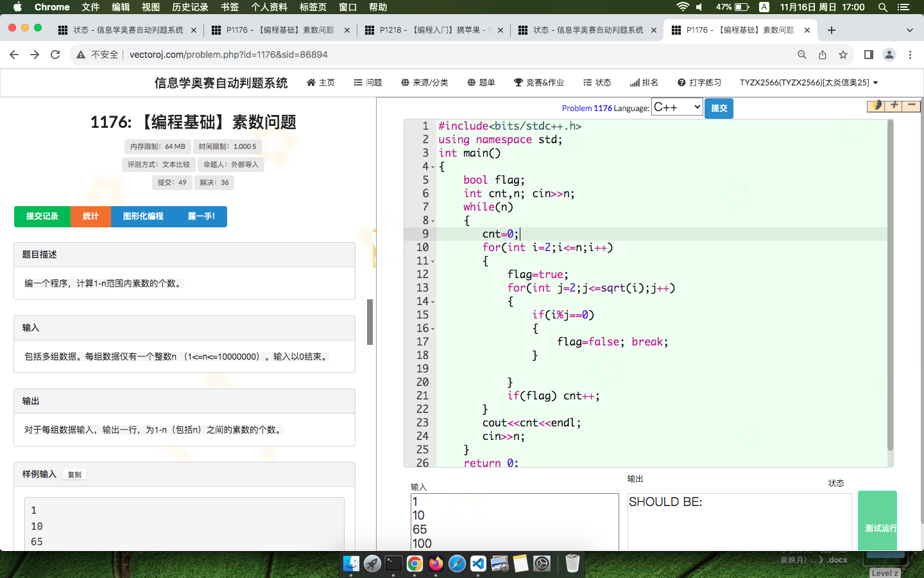This screenshot has width=924, height=578.
Task: Decrease editor font size with minus icon
Action: pyautogui.click(x=911, y=106)
